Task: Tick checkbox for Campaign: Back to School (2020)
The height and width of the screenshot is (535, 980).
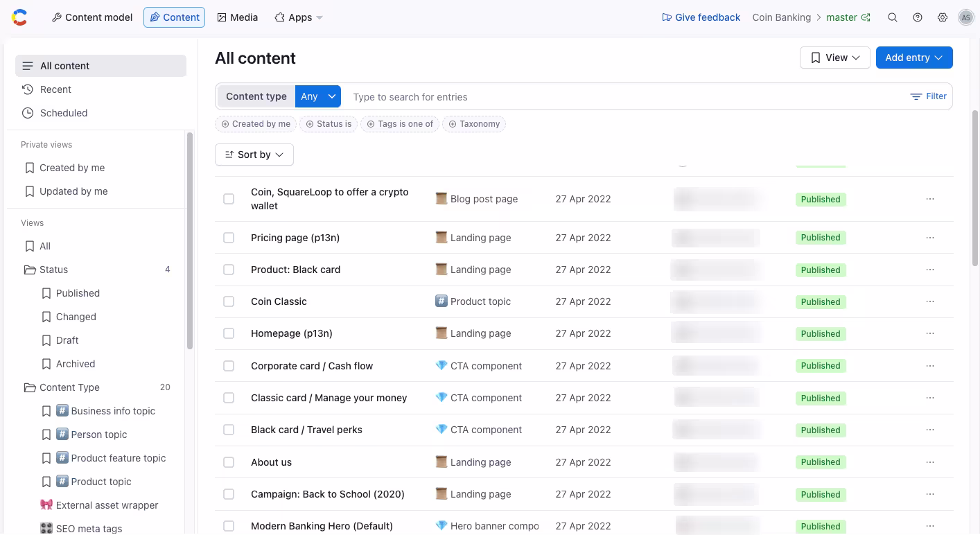Action: pyautogui.click(x=229, y=494)
